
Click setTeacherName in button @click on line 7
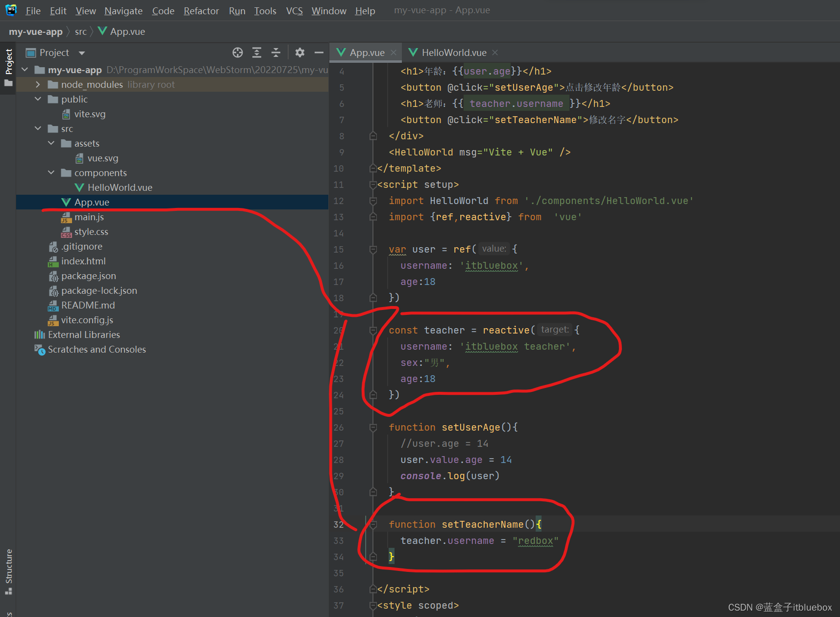[536, 120]
